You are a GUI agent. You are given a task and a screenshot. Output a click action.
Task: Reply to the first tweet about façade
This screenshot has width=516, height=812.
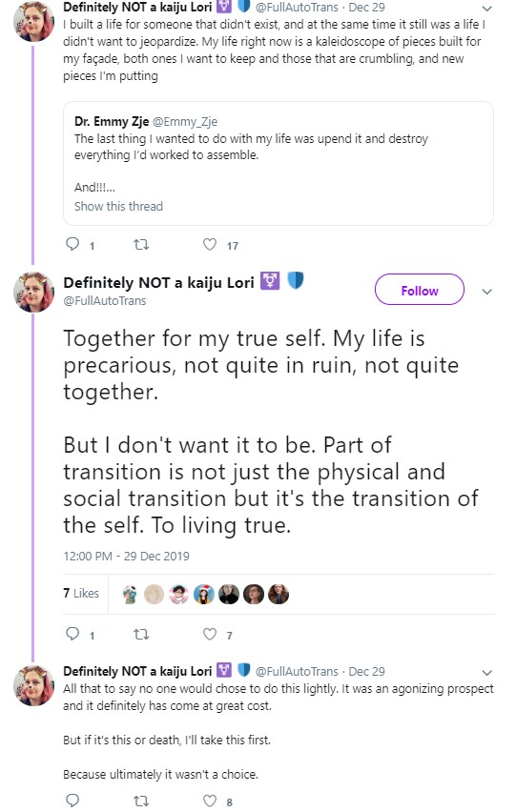tap(72, 244)
